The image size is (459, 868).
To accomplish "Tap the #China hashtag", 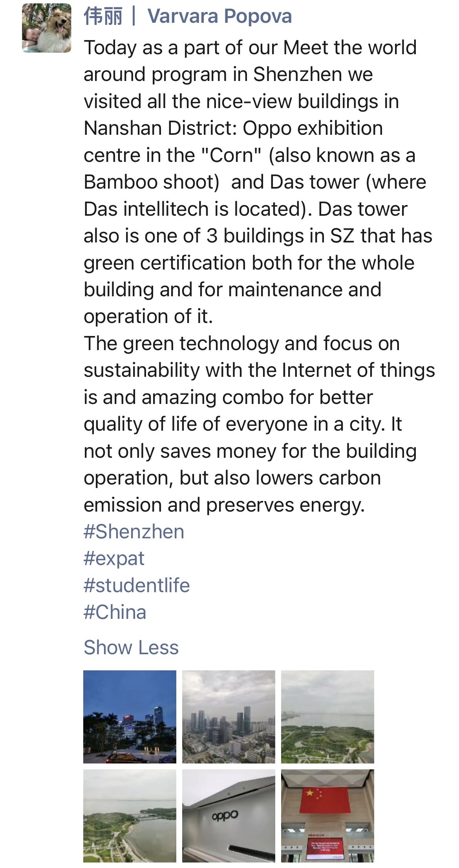I will pyautogui.click(x=115, y=612).
